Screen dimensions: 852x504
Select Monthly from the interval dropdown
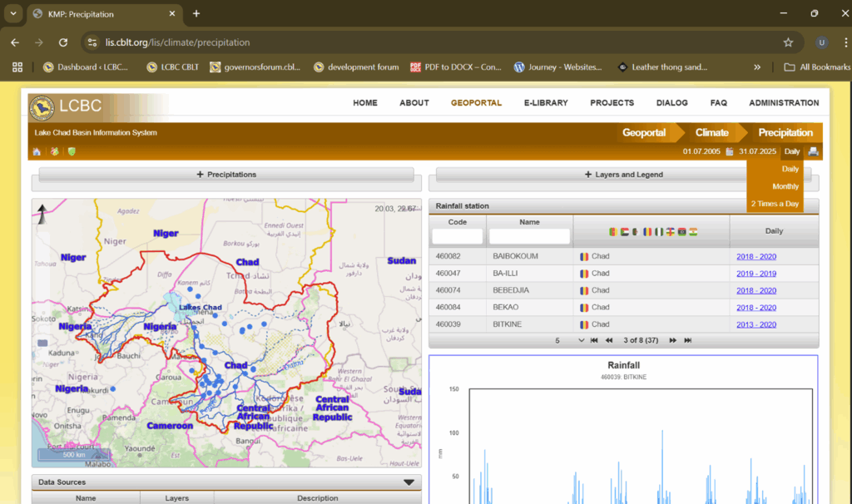pyautogui.click(x=785, y=186)
